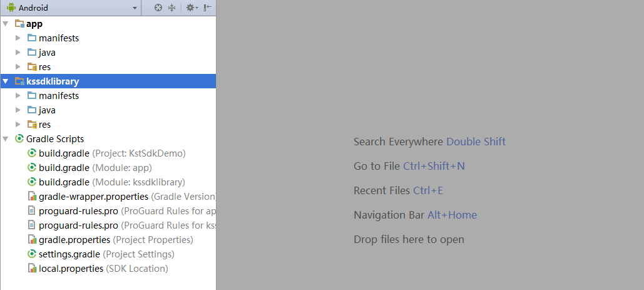The height and width of the screenshot is (290, 644).
Task: Expand the manifests folder under app
Action: 18,38
